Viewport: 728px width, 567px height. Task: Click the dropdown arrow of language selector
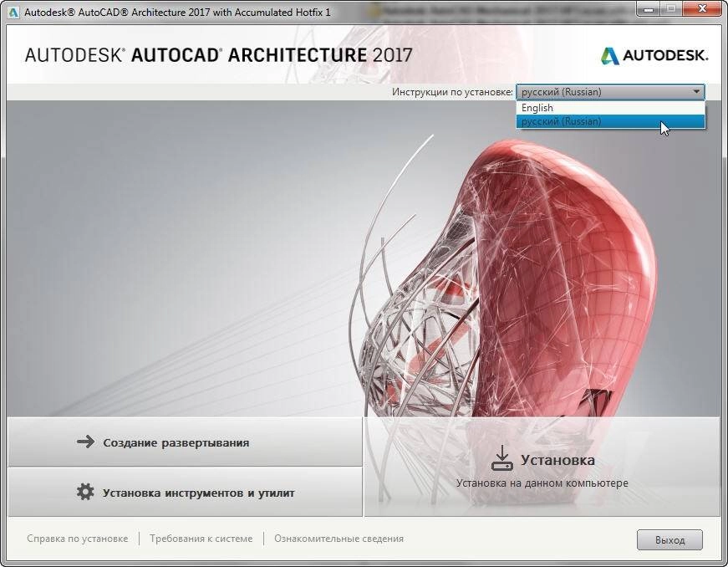pos(696,92)
